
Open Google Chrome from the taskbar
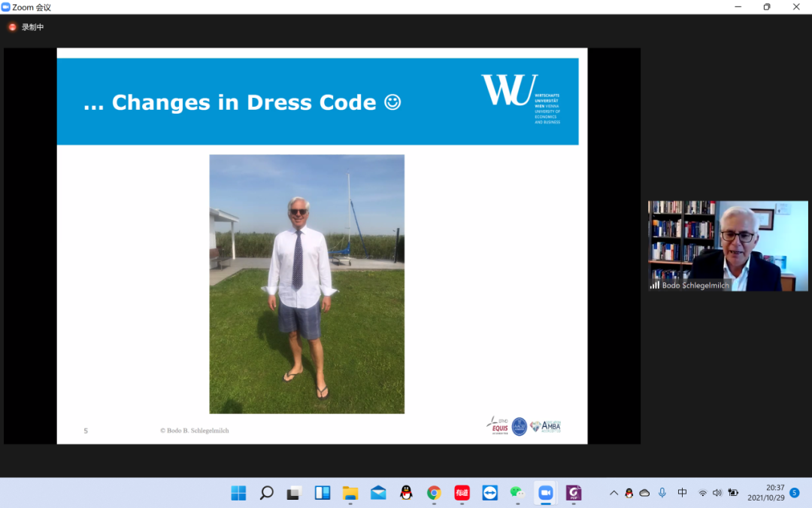pyautogui.click(x=434, y=493)
